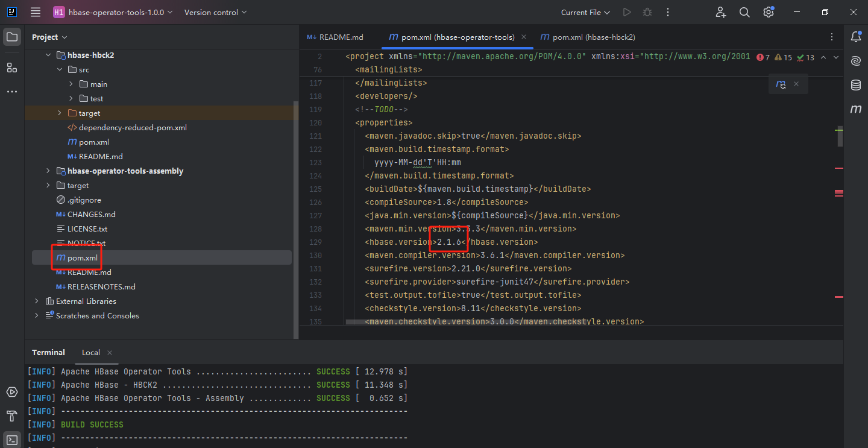The height and width of the screenshot is (448, 868).
Task: Click the Search Everywhere magnifier
Action: [x=744, y=12]
